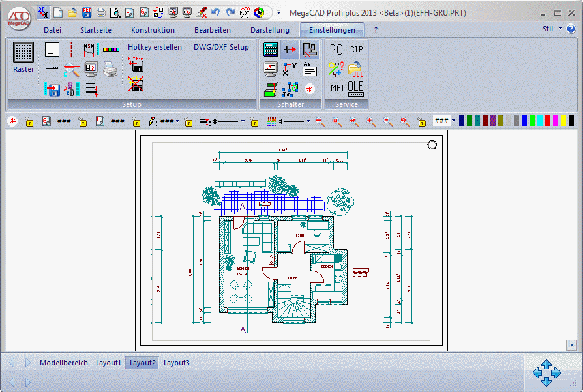This screenshot has width=583, height=392.
Task: Select the Modellbereich tab
Action: coord(64,363)
